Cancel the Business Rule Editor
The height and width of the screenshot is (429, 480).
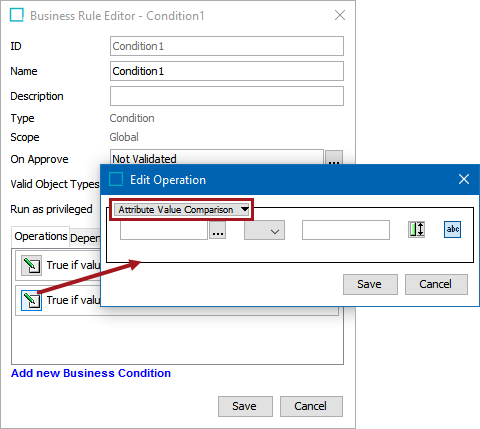coord(311,406)
